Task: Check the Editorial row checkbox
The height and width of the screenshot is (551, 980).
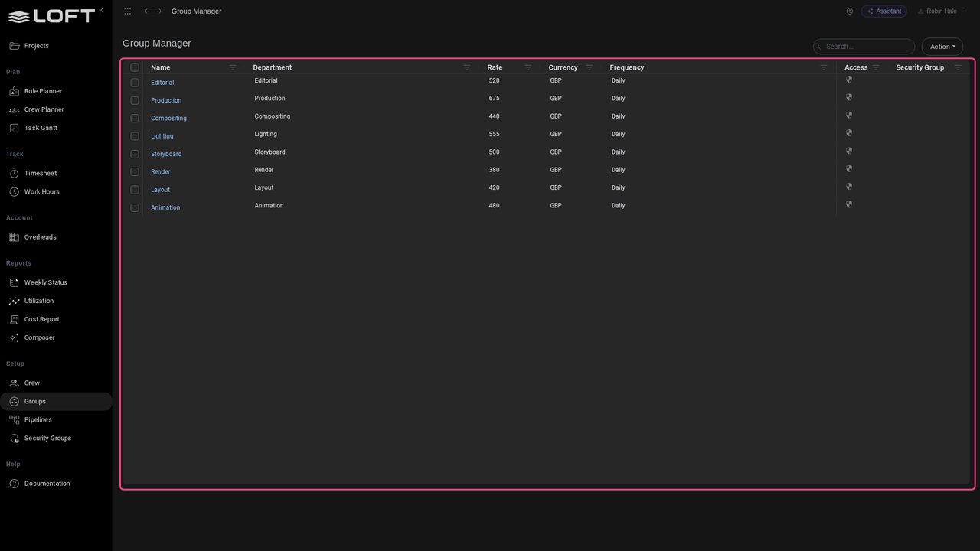Action: (x=135, y=83)
